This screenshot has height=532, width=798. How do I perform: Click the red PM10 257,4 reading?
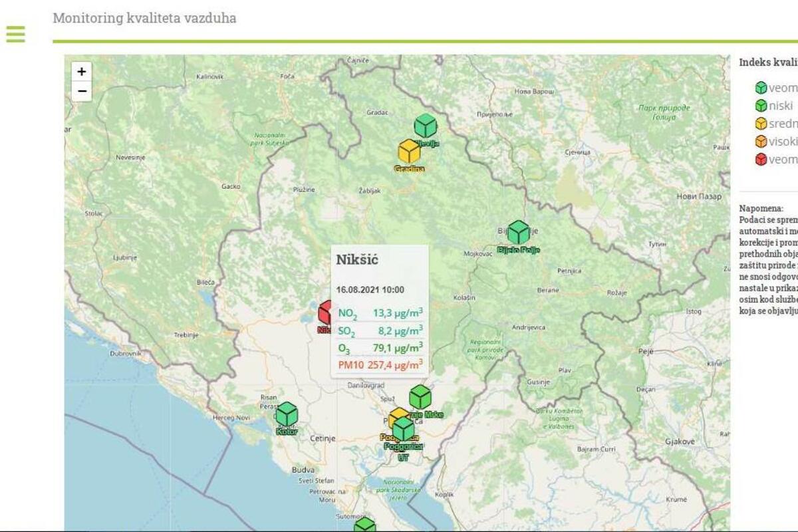click(x=380, y=364)
